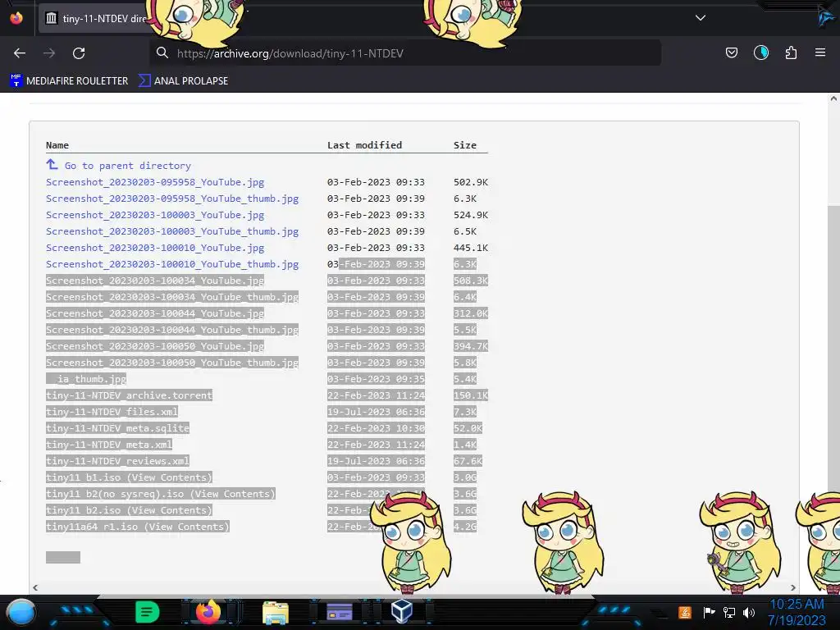Open Screenshot_20230203-100044_YouTube_thumb.jpg
The image size is (840, 630).
click(x=172, y=330)
